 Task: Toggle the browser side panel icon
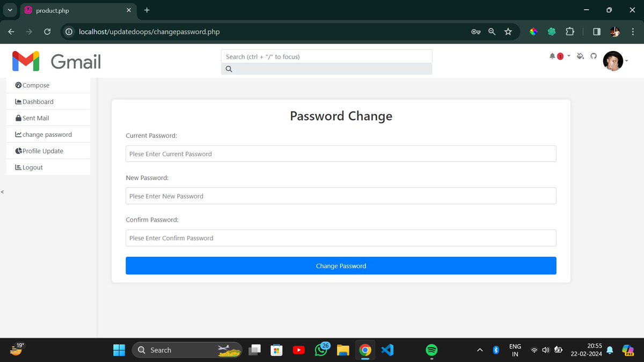point(596,32)
